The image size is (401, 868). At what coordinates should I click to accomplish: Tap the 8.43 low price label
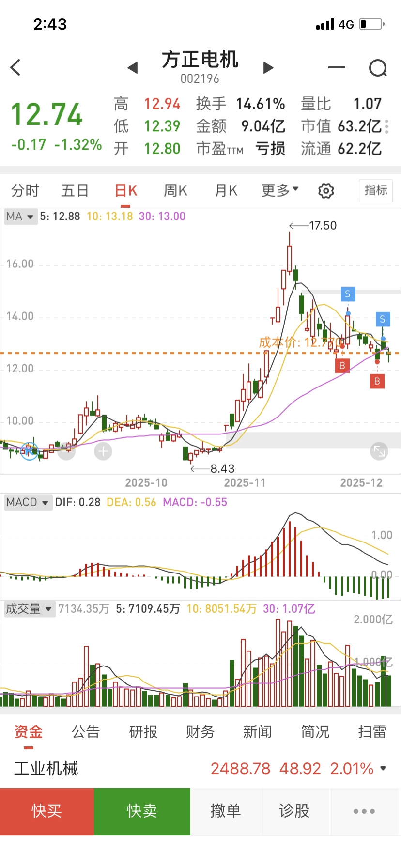[222, 469]
